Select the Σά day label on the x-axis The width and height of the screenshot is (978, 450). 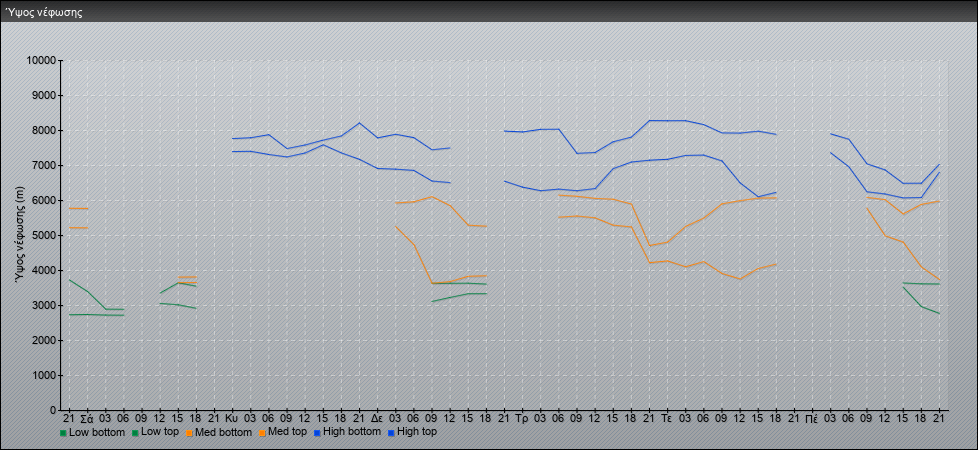87,418
